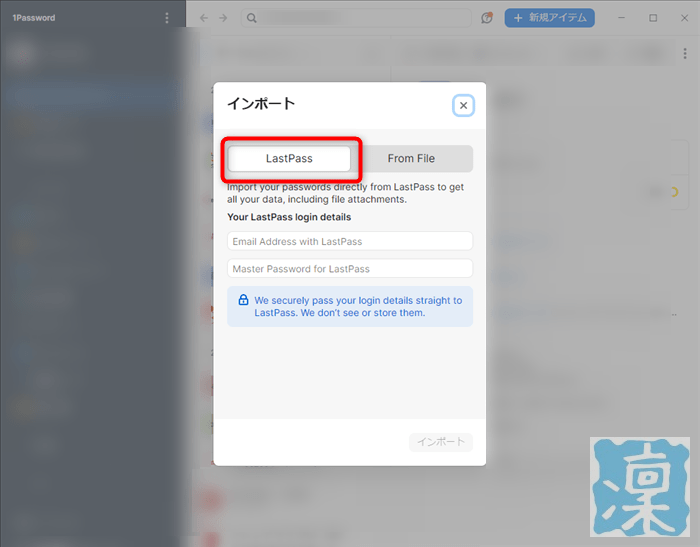700x547 pixels.
Task: Switch to the From File tab
Action: click(411, 159)
